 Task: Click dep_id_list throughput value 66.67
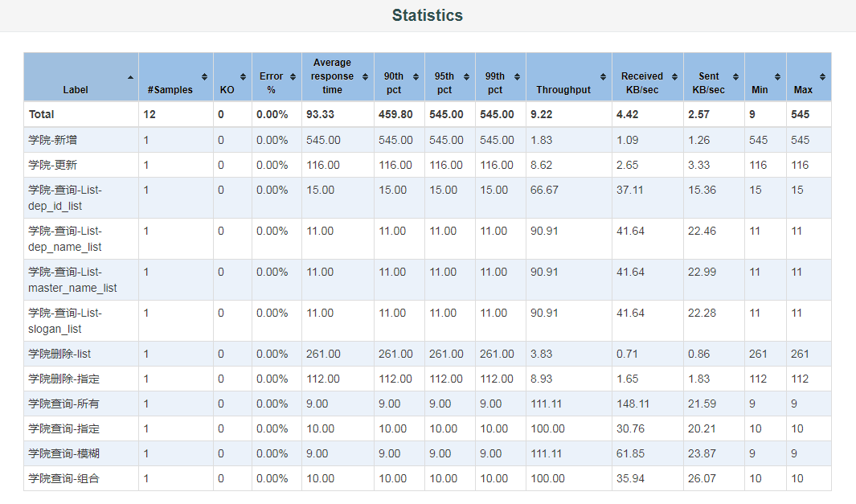[x=544, y=190]
